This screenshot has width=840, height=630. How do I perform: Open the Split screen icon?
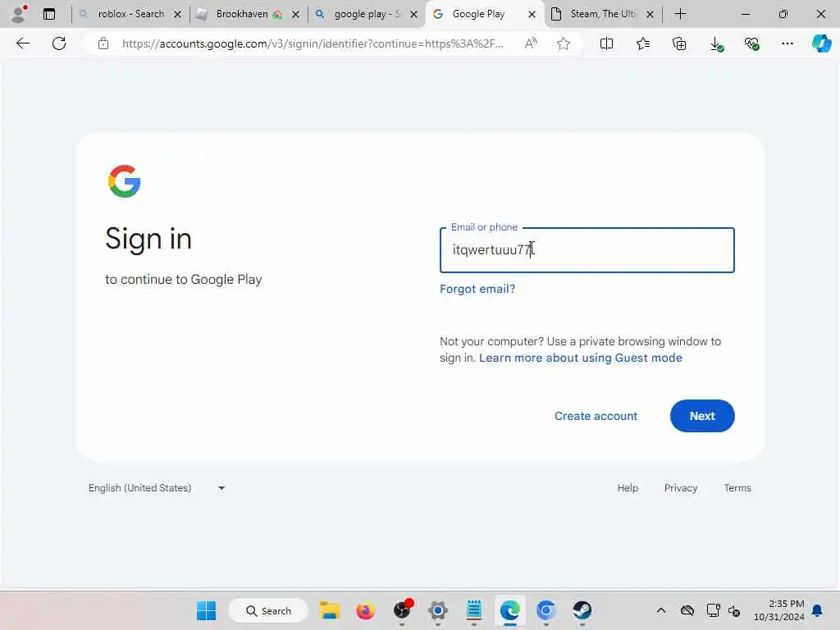pyautogui.click(x=606, y=43)
